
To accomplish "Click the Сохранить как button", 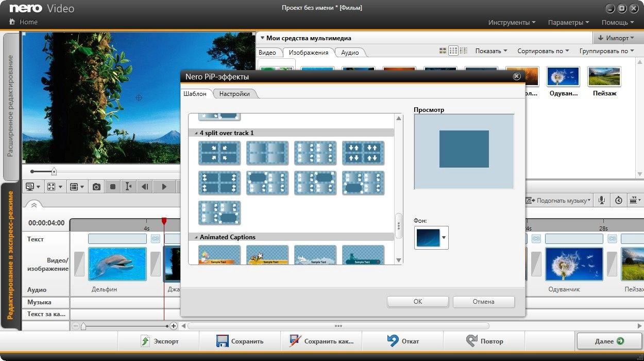I will point(321,341).
